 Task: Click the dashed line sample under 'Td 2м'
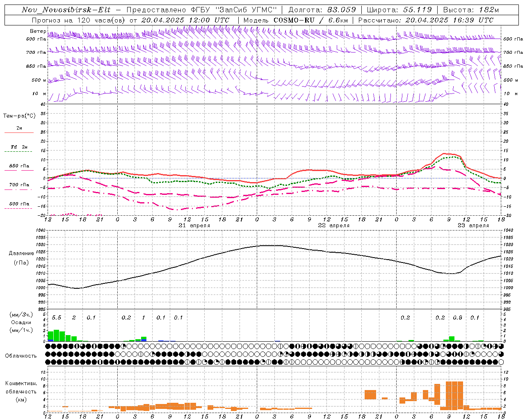pos(18,152)
